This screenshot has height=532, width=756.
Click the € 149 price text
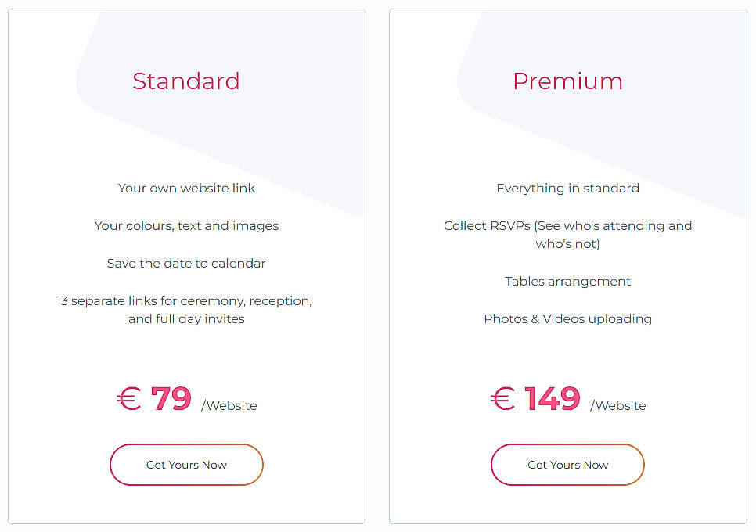point(535,399)
